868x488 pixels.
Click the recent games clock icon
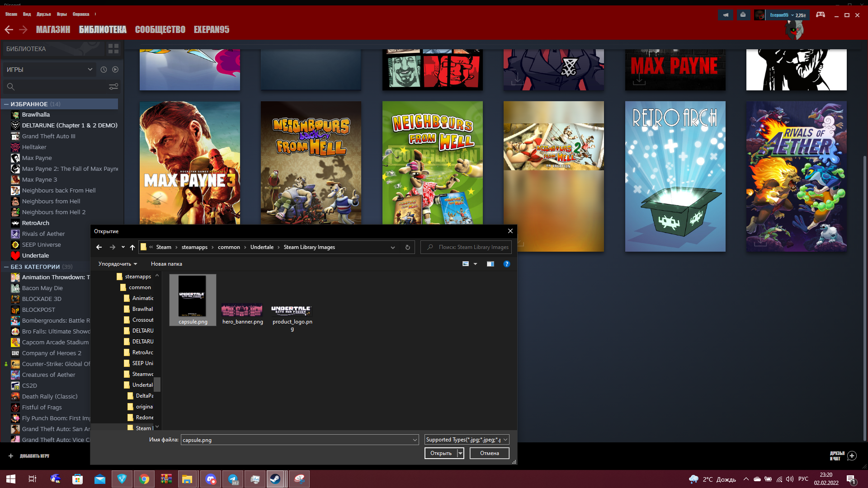[x=104, y=70]
